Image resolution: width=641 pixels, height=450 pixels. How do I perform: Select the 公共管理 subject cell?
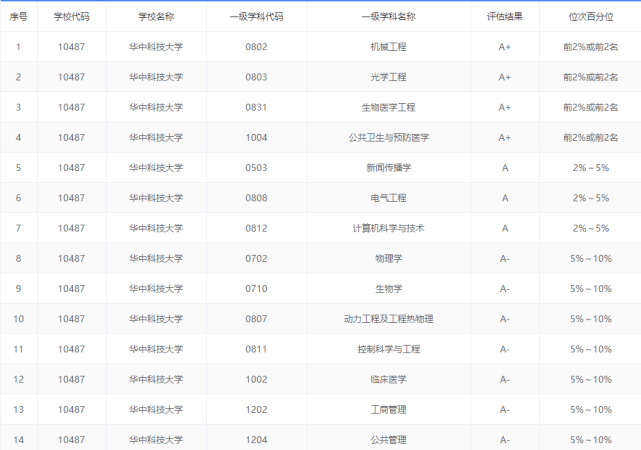click(x=388, y=440)
